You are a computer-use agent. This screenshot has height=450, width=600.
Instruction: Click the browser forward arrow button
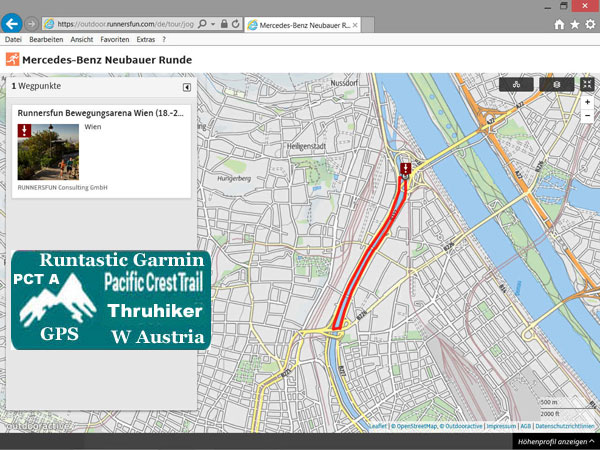tap(31, 24)
